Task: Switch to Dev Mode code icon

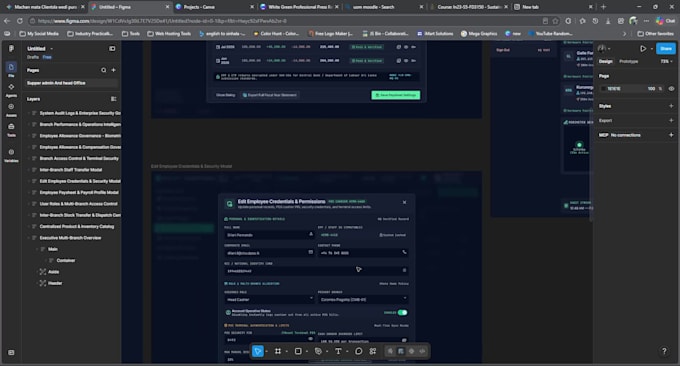Action: coord(422,351)
